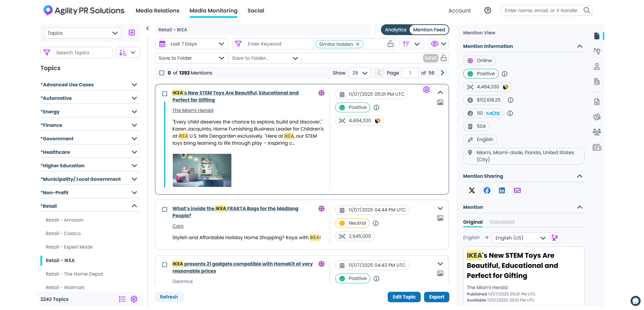Click the magnifier icon in the name search box
Screen dimensions: 644x310
click(x=587, y=10)
